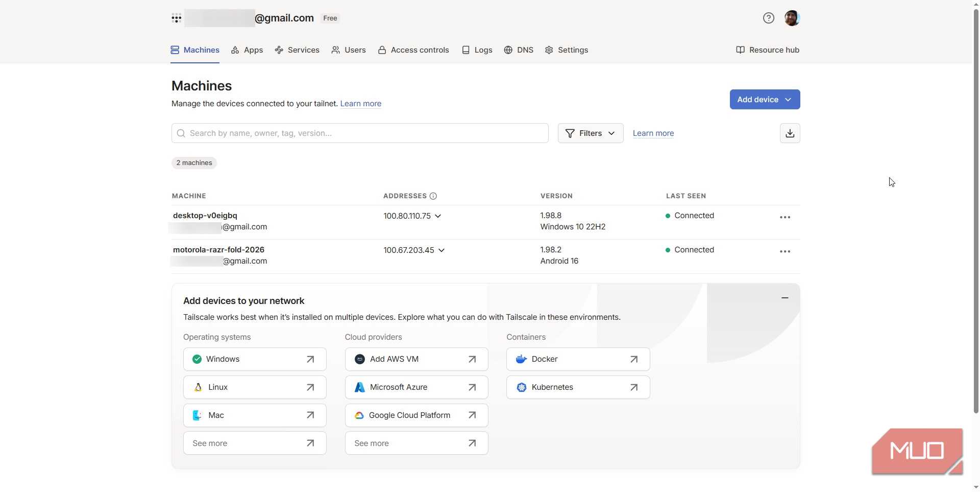Screen dimensions: 980x492
Task: Open the Add AWS VM card
Action: (x=416, y=359)
